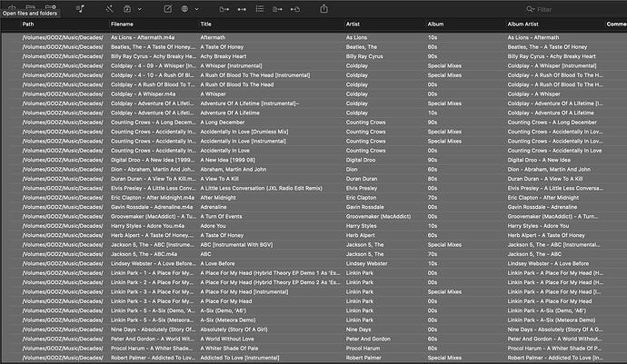Click artist 'Herb Alpert'
This screenshot has height=364, width=627.
pos(360,235)
